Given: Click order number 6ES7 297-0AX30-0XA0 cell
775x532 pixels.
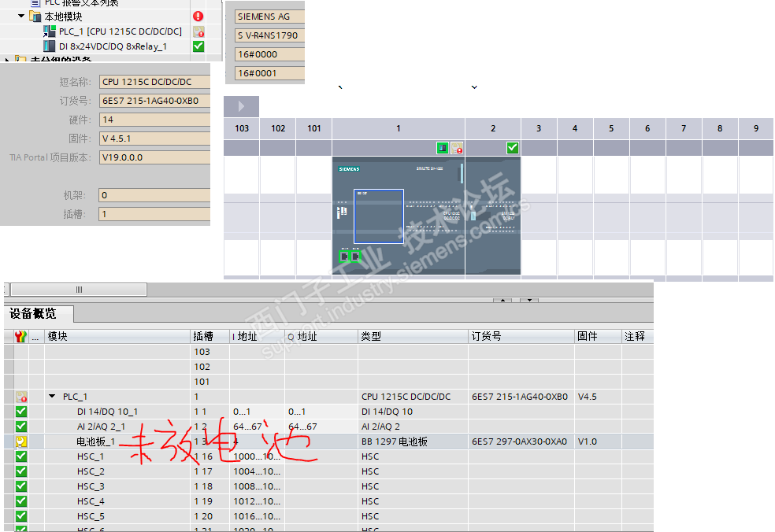Looking at the screenshot, I should pos(521,441).
